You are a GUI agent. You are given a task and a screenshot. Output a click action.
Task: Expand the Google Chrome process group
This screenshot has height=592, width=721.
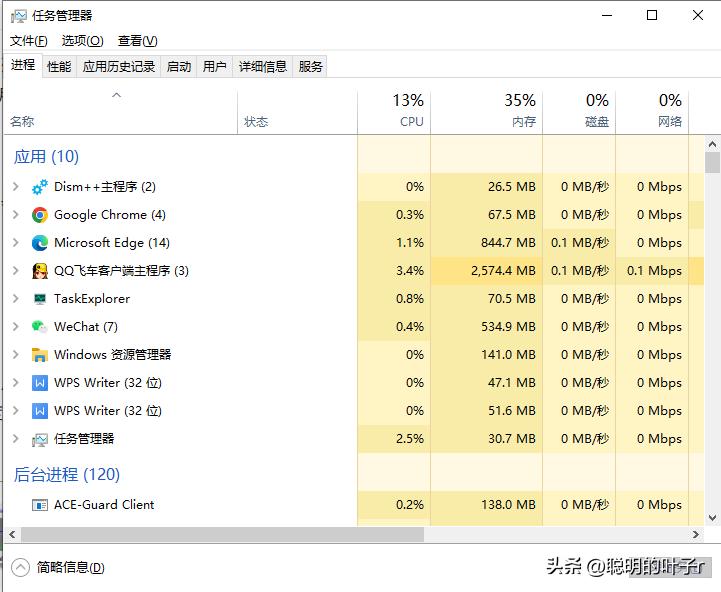tap(16, 215)
